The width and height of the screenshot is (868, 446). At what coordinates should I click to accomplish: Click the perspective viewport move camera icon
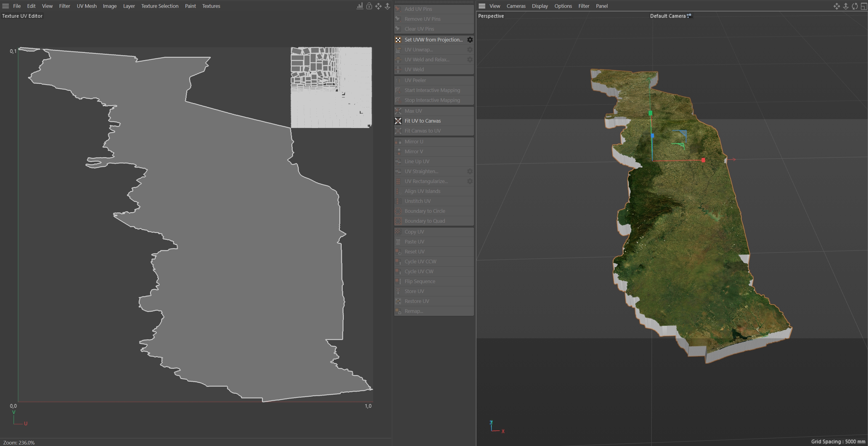click(x=837, y=6)
